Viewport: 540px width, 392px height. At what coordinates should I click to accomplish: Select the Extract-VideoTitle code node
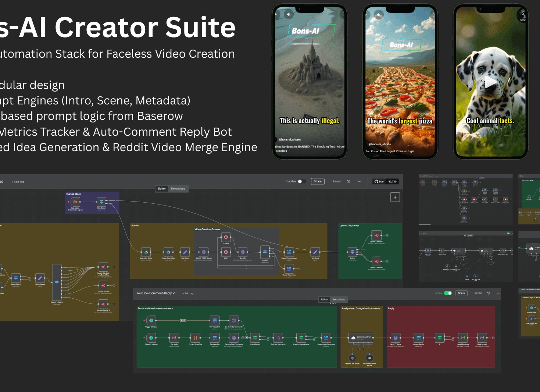click(x=195, y=338)
